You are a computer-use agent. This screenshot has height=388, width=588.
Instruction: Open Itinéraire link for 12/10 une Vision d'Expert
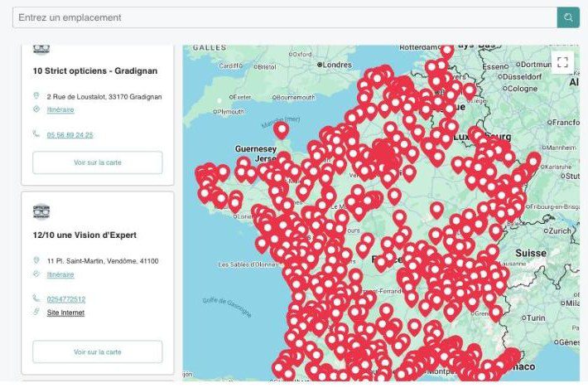(60, 274)
